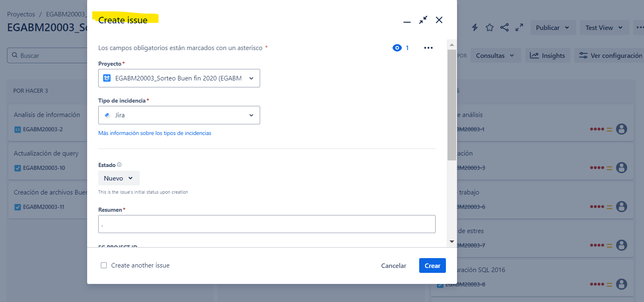Screen dimensions: 644x302
Task: Click the assignee avatar on EGABM20003-1 card
Action: 622,129
